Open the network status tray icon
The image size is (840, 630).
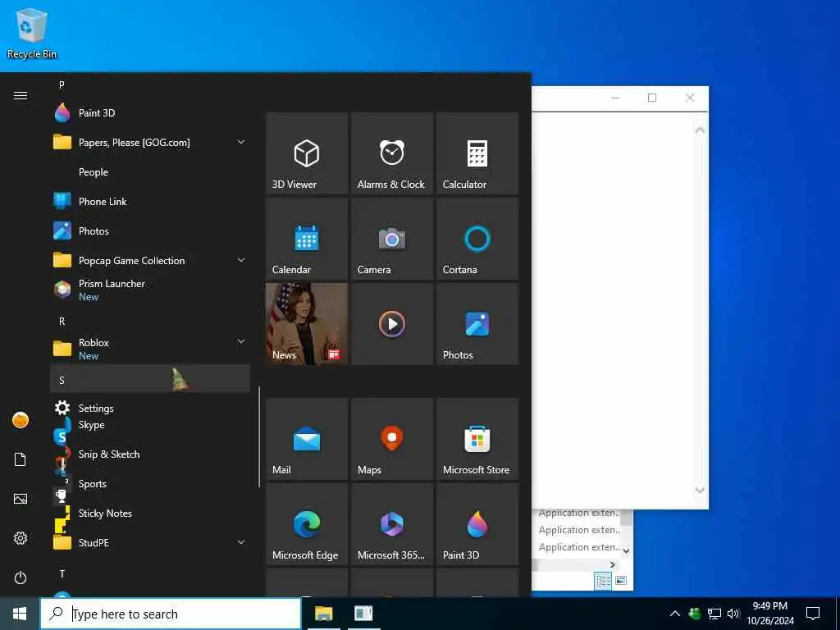click(714, 614)
